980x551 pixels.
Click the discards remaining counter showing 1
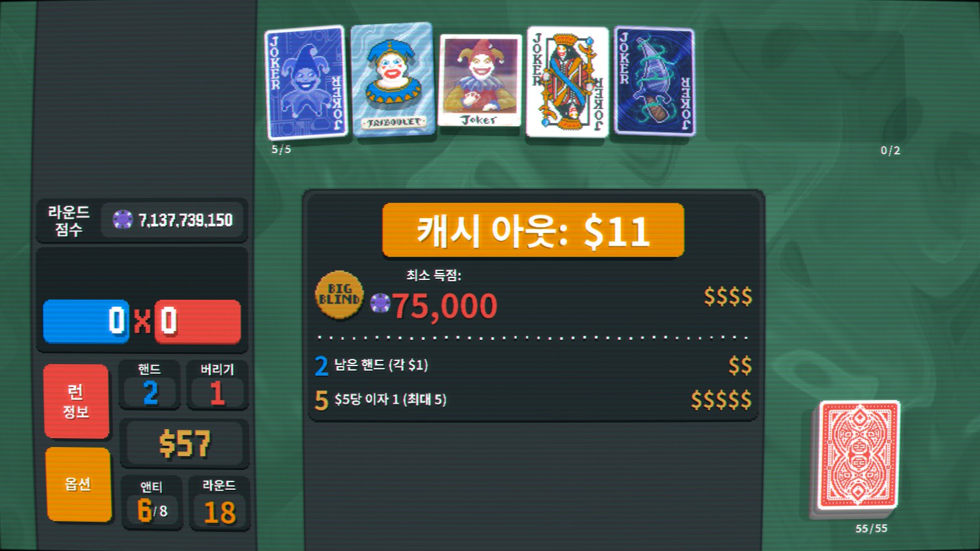tap(217, 385)
